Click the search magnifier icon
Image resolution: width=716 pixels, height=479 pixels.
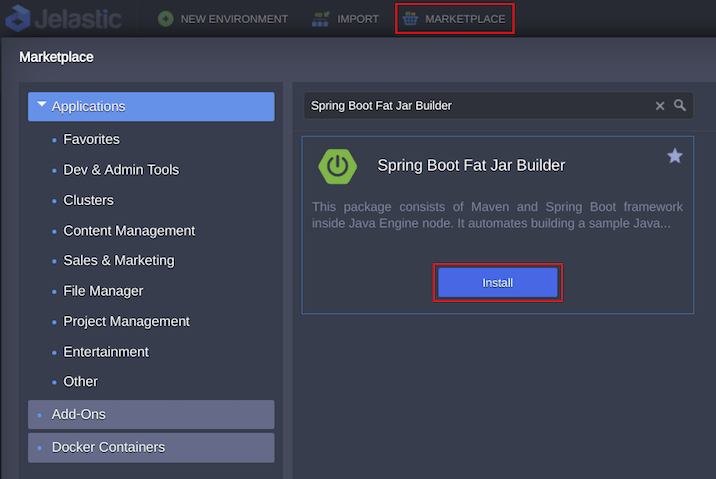pyautogui.click(x=680, y=105)
